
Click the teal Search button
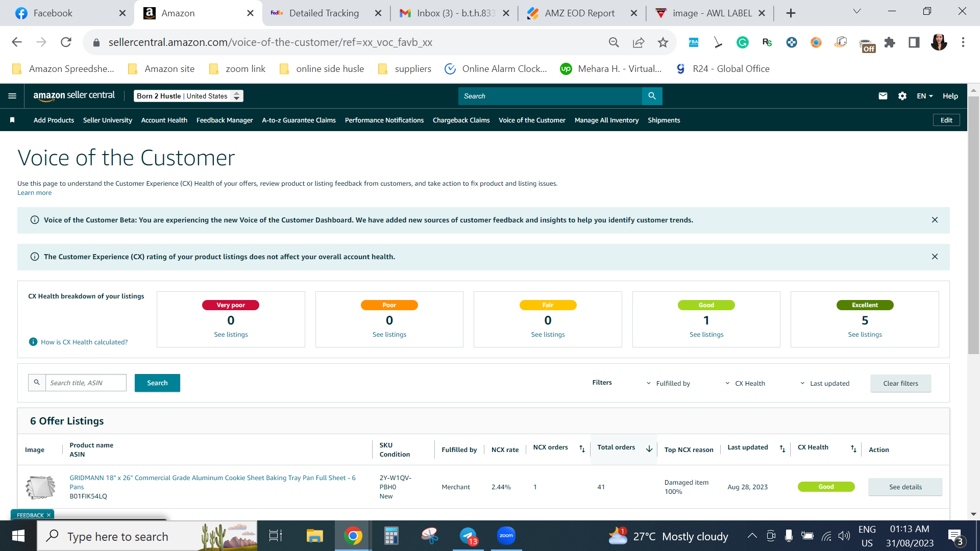pos(157,383)
